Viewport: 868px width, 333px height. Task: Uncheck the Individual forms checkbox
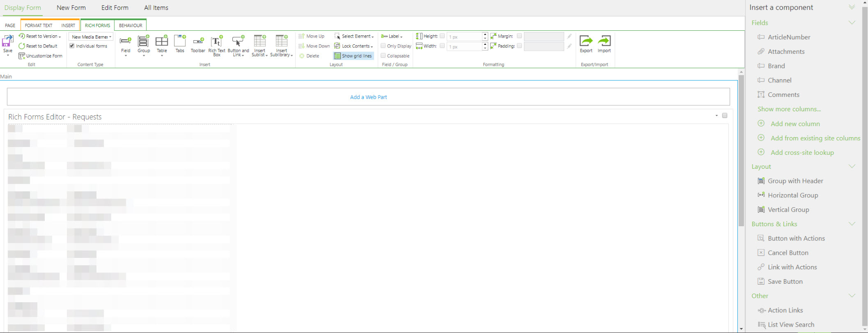click(72, 46)
